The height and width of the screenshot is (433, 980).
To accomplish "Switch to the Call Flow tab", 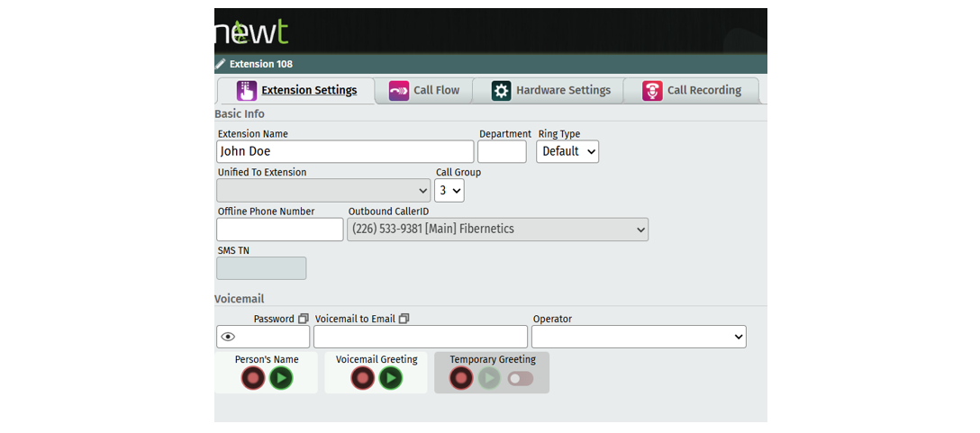I will pyautogui.click(x=424, y=90).
